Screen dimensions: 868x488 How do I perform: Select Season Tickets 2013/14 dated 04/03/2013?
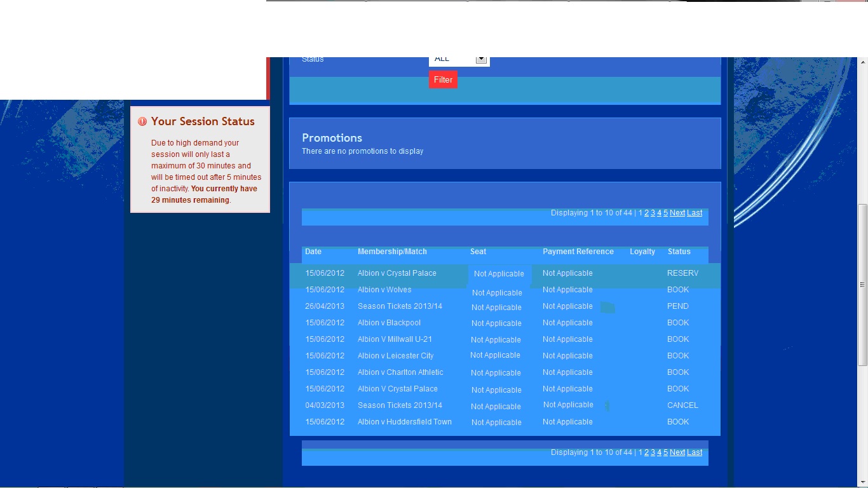[400, 405]
